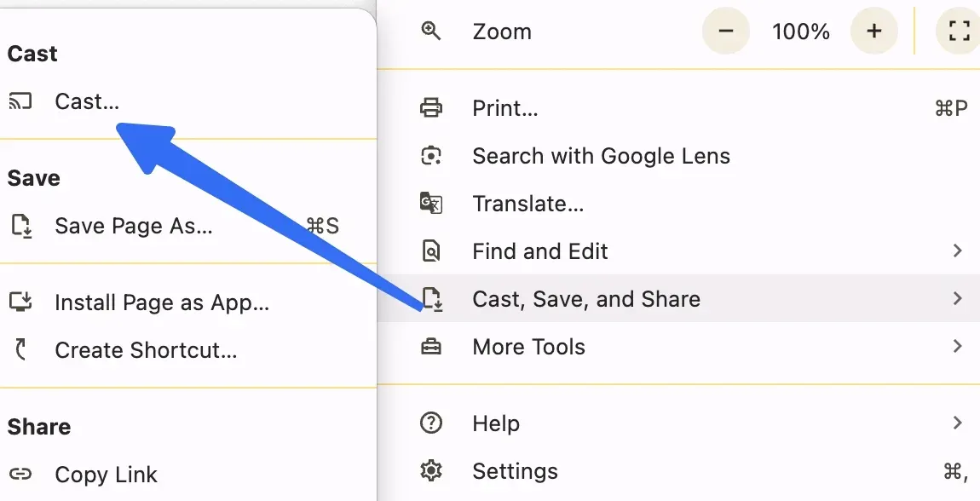
Task: Enter fullscreen mode via the fullscreen icon
Action: [x=959, y=31]
